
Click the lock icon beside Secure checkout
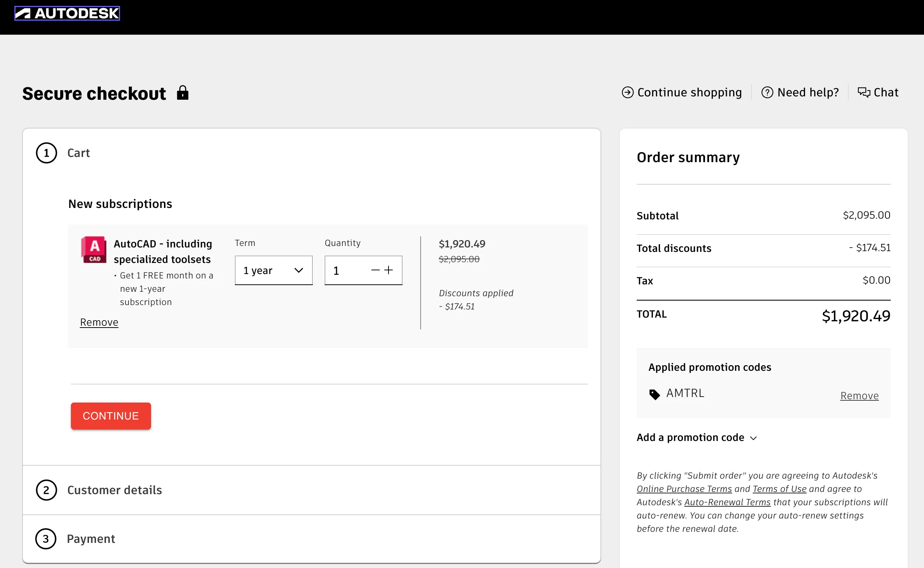click(x=182, y=93)
